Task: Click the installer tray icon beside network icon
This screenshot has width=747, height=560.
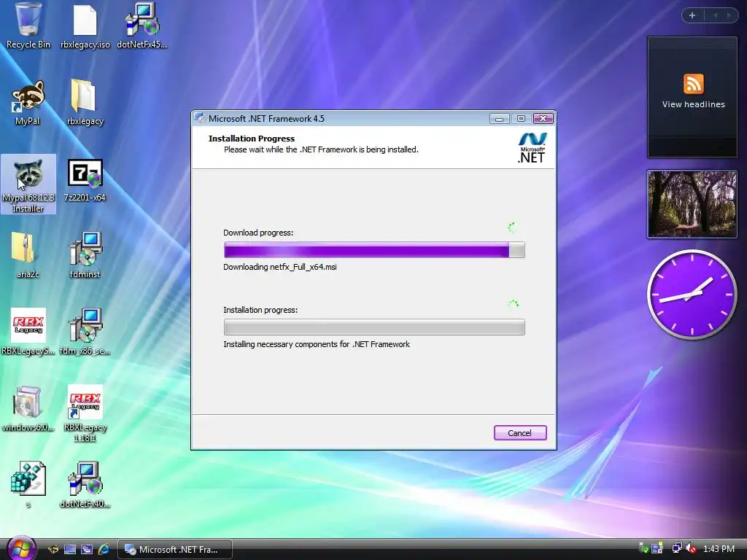Action: (x=657, y=548)
